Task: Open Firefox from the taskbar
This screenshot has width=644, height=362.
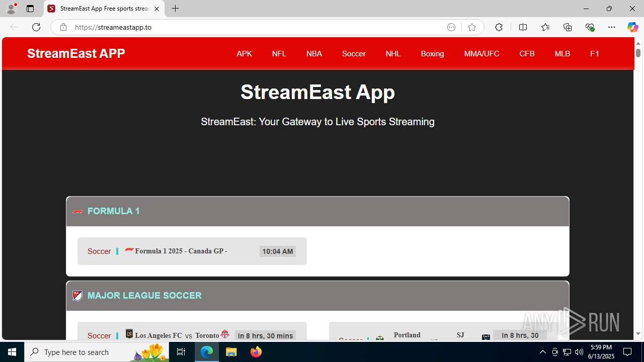Action: tap(256, 352)
